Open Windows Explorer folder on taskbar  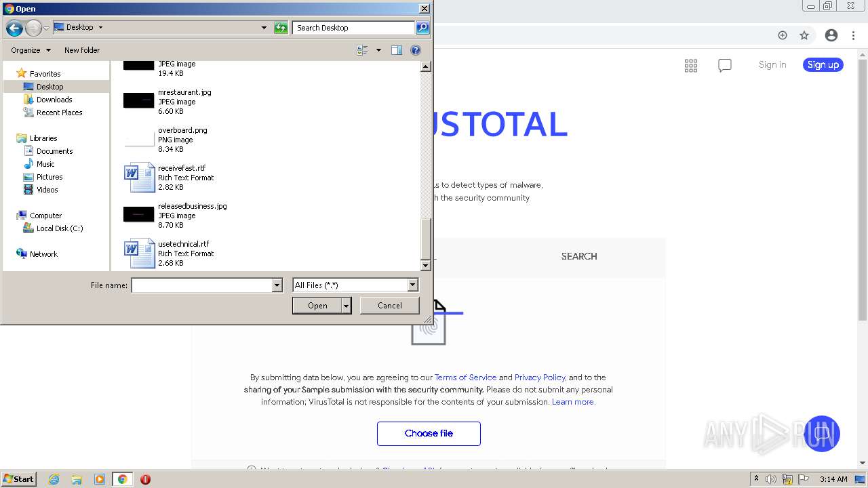pos(77,479)
